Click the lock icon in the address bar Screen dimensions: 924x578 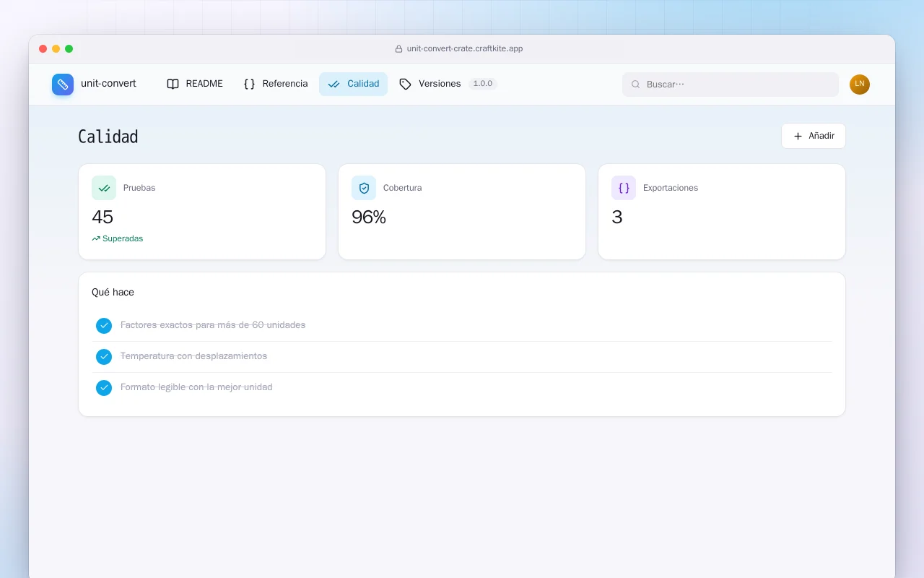click(398, 49)
